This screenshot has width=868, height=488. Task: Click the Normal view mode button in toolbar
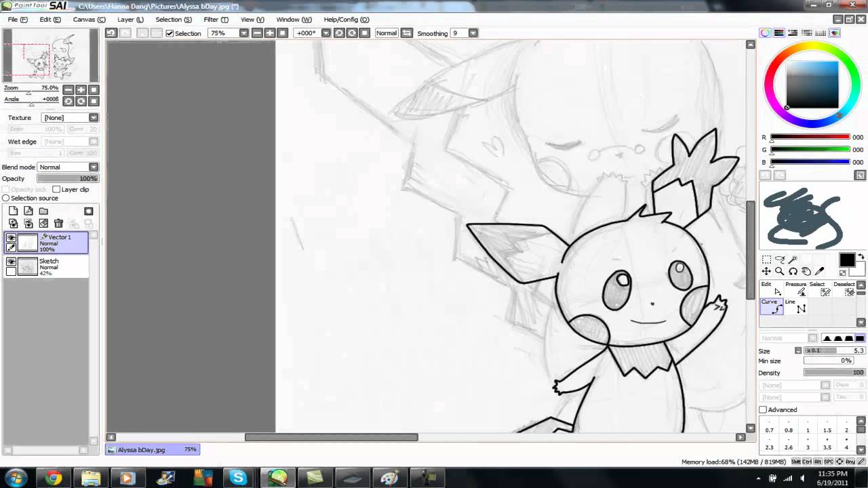[x=386, y=33]
